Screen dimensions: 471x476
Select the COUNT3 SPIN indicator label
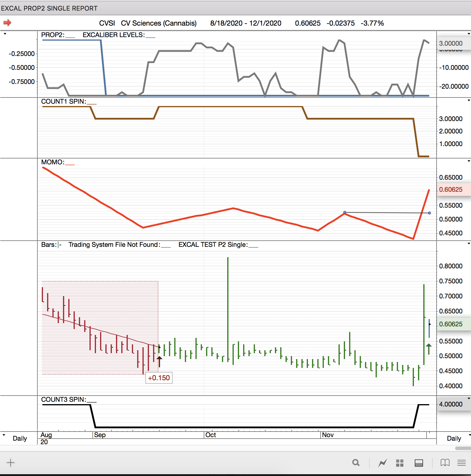[64, 400]
